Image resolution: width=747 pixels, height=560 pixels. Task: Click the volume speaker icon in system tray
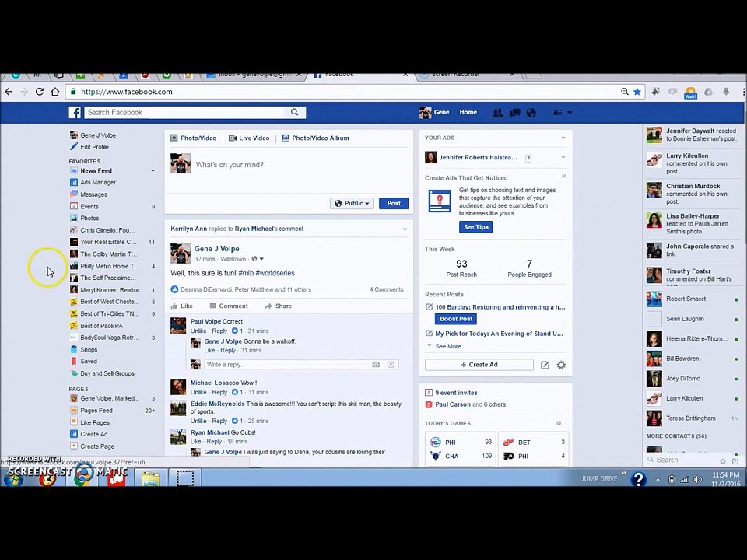pyautogui.click(x=698, y=480)
